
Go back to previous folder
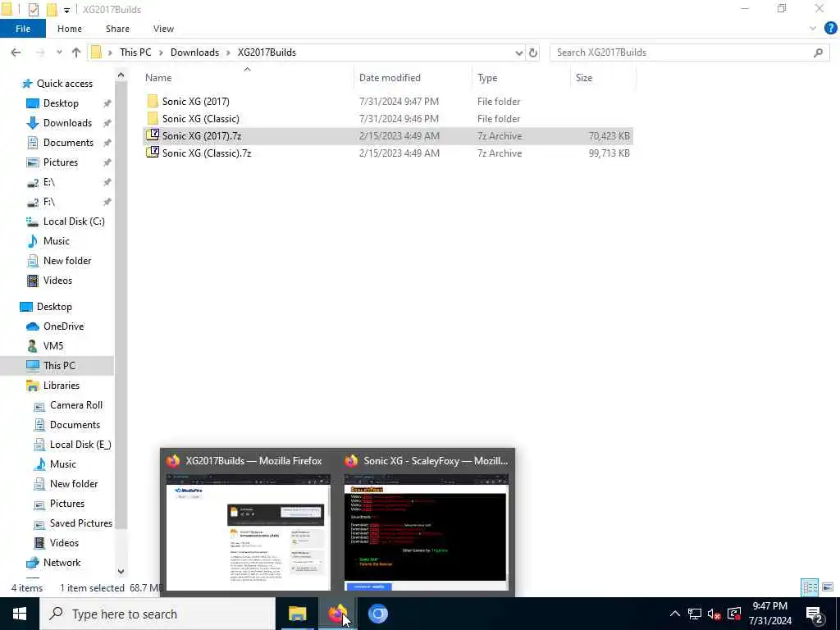coord(16,52)
